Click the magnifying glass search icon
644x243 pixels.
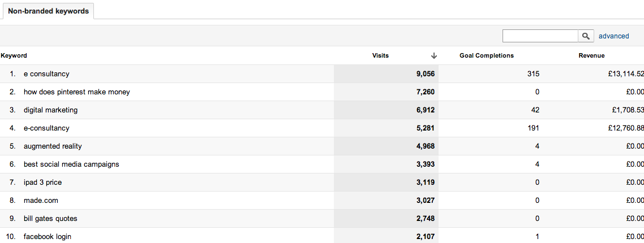tap(586, 36)
